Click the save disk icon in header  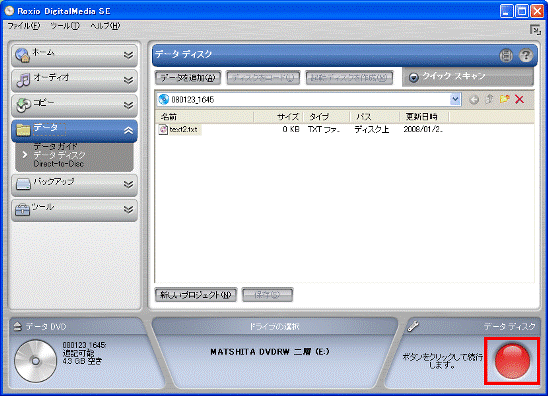(x=505, y=56)
